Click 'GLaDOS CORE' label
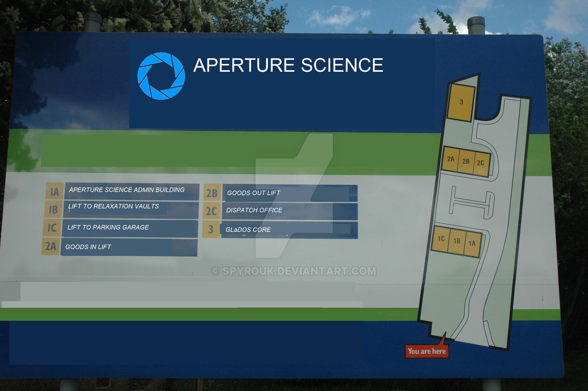588x391 pixels. (248, 230)
